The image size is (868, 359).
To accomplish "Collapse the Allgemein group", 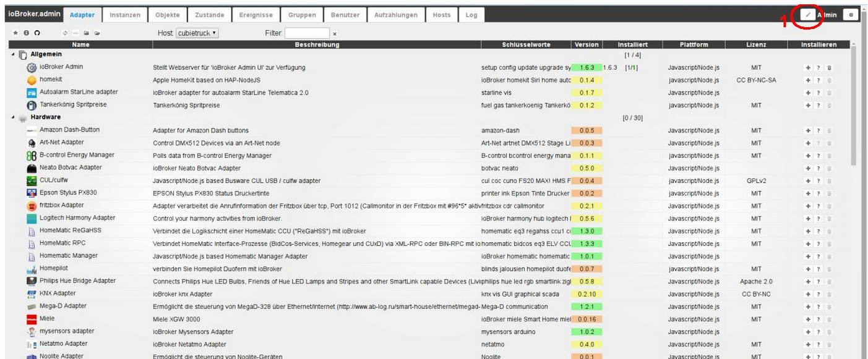I will click(x=13, y=54).
